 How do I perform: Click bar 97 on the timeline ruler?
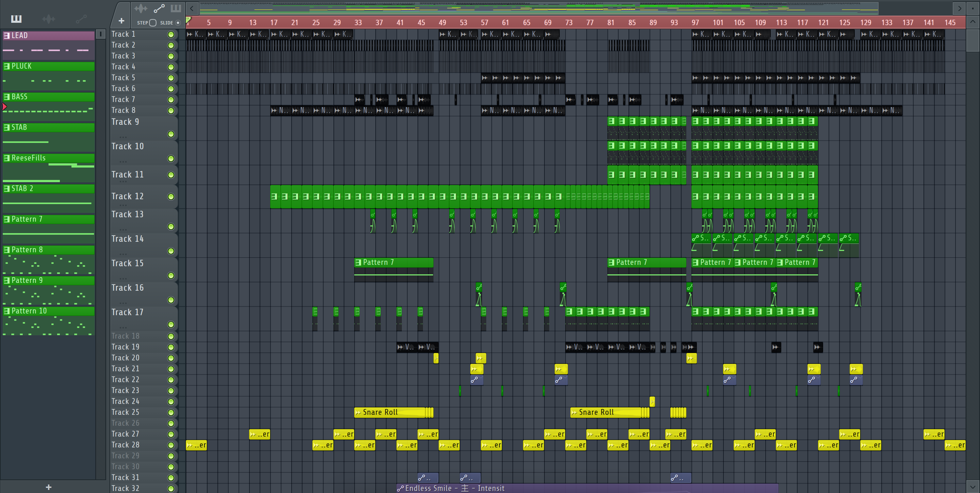[x=695, y=22]
